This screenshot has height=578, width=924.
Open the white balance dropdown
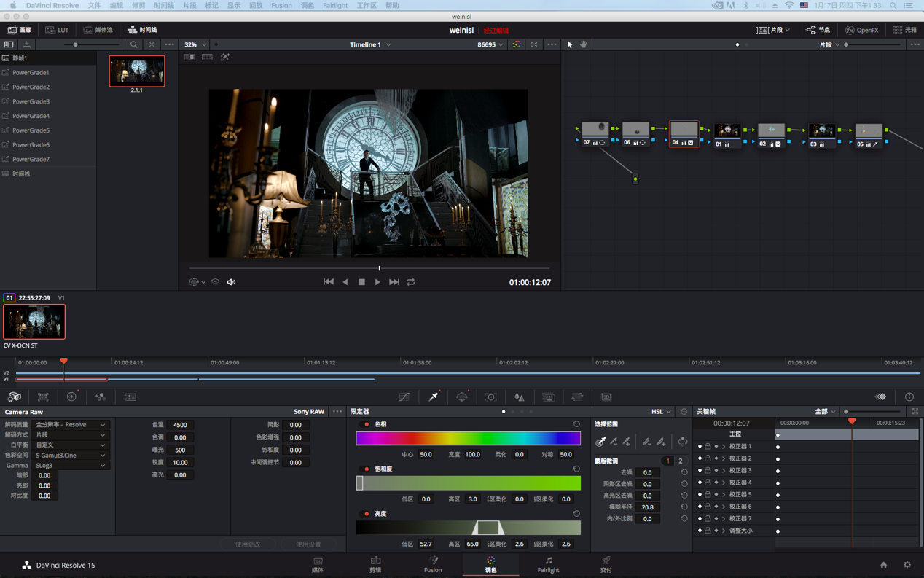(x=71, y=445)
